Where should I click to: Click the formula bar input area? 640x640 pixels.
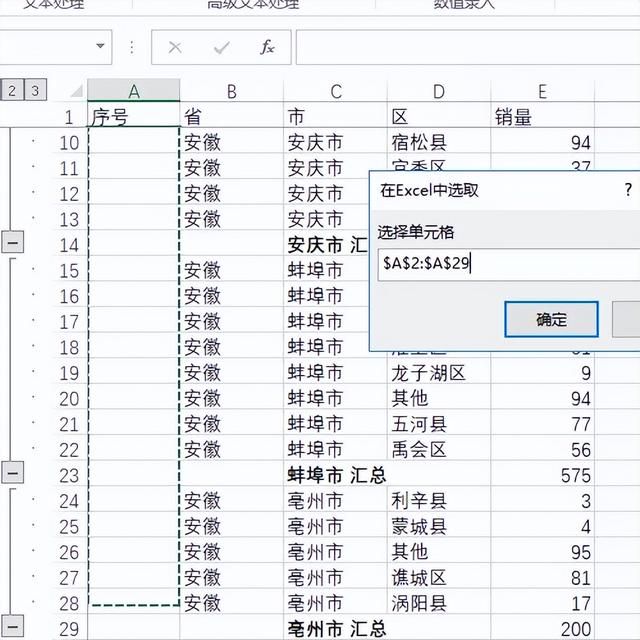coord(468,47)
